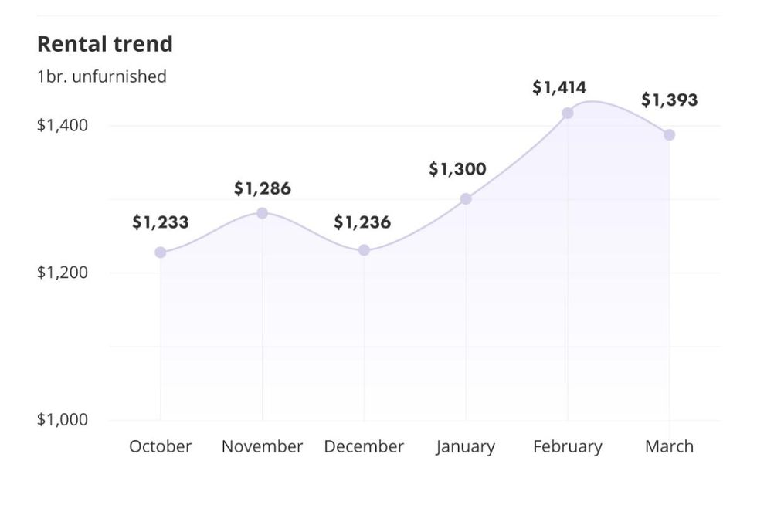The image size is (757, 532).
Task: Click the March data point dot
Action: tap(670, 135)
